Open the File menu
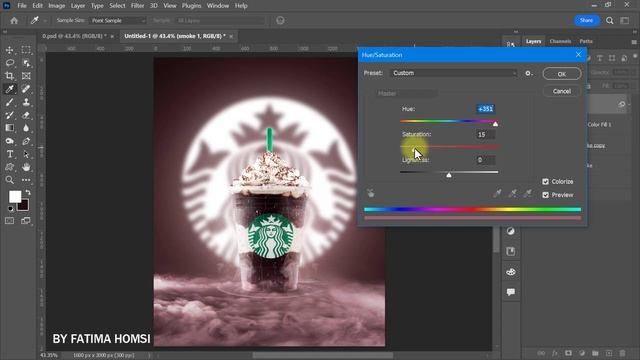The height and width of the screenshot is (360, 640). pos(22,6)
